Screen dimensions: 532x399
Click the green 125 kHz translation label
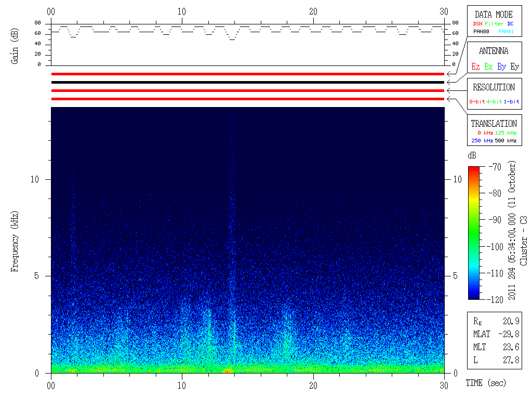[506, 132]
